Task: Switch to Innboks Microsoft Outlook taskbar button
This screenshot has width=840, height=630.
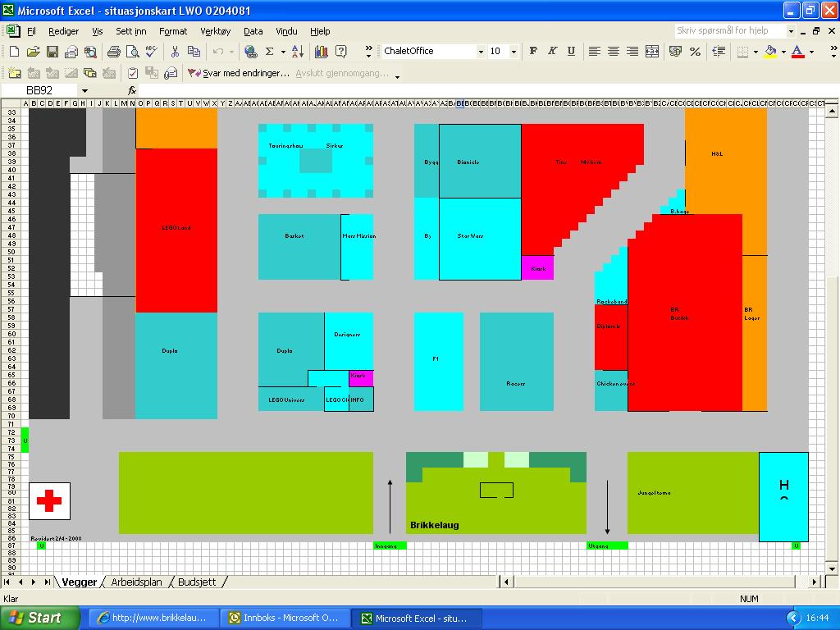Action: (x=285, y=618)
